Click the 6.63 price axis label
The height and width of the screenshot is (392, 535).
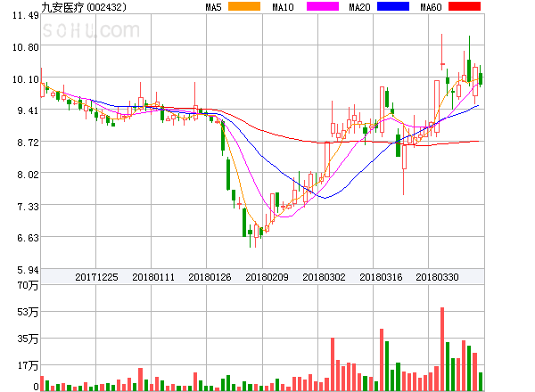(28, 238)
